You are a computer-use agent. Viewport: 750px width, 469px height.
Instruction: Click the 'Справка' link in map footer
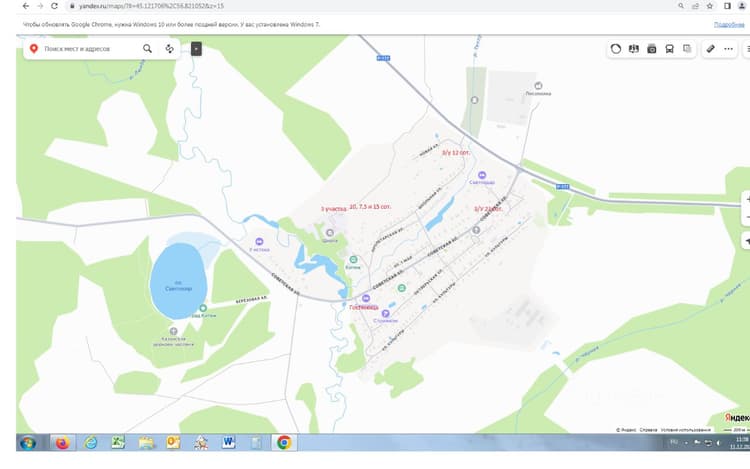coord(648,430)
